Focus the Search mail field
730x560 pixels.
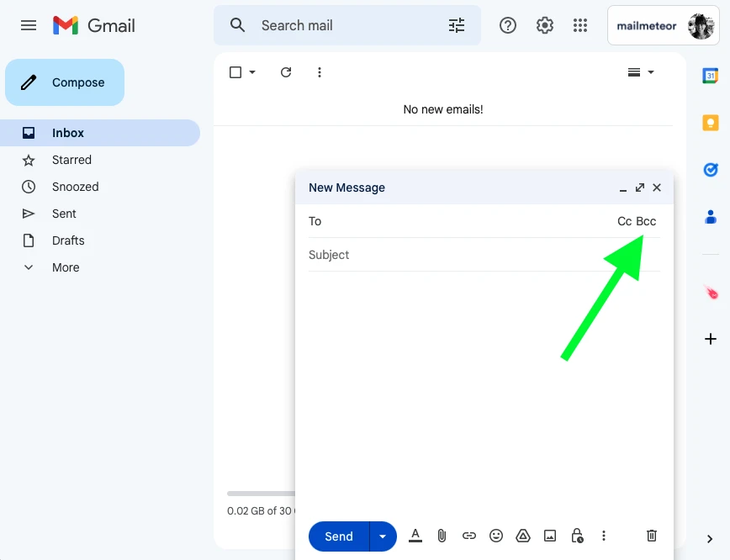[346, 25]
